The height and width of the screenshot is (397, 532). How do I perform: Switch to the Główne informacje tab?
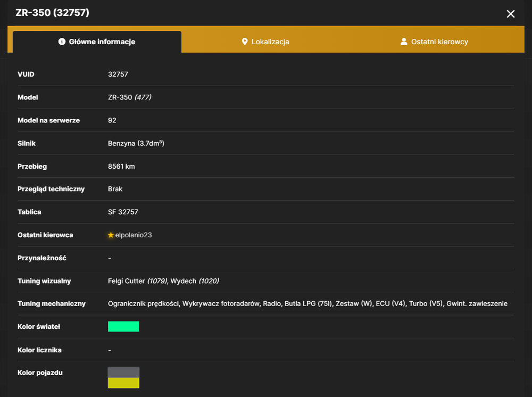tap(97, 42)
